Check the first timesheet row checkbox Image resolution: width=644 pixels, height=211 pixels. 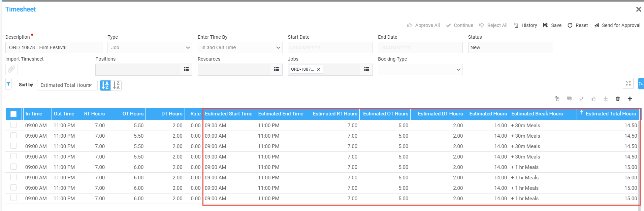coord(13,125)
